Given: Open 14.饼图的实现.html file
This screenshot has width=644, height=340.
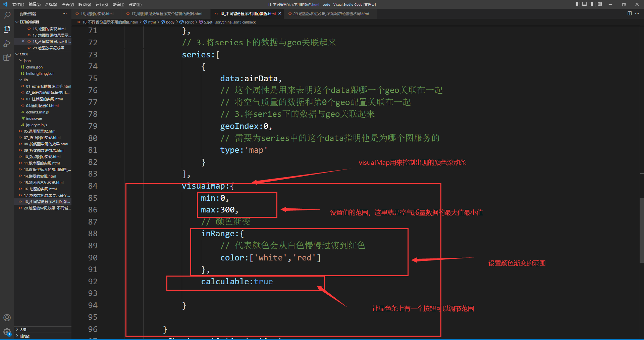Looking at the screenshot, I should [40, 176].
